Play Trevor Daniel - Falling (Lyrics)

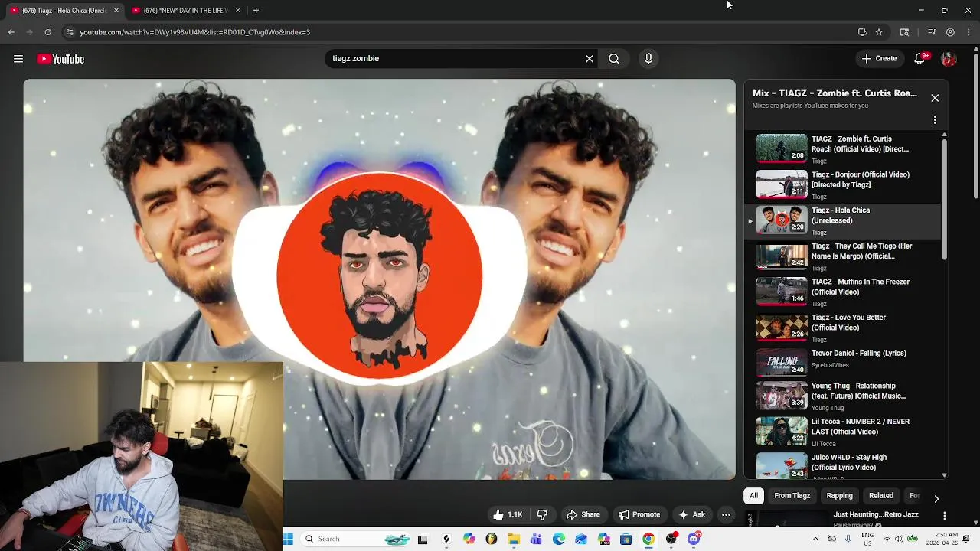pyautogui.click(x=842, y=364)
